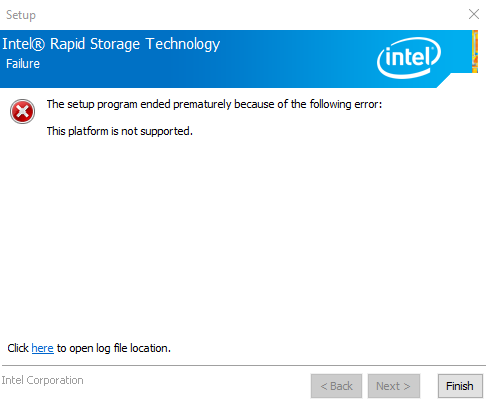The width and height of the screenshot is (489, 403).
Task: Click the colorful chip strip at banner edge
Action: (475, 51)
